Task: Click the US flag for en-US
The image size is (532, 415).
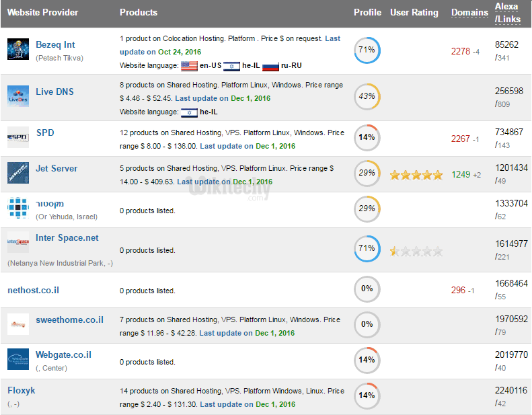Action: tap(189, 66)
